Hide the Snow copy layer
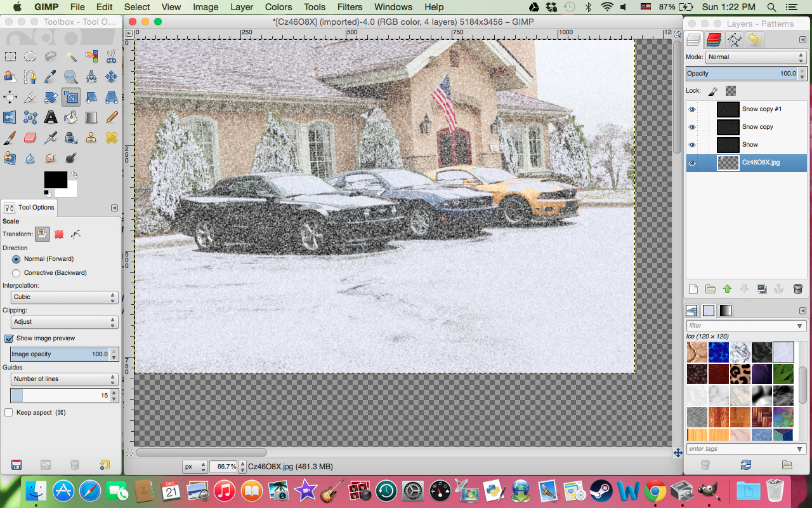The image size is (812, 508). (692, 127)
